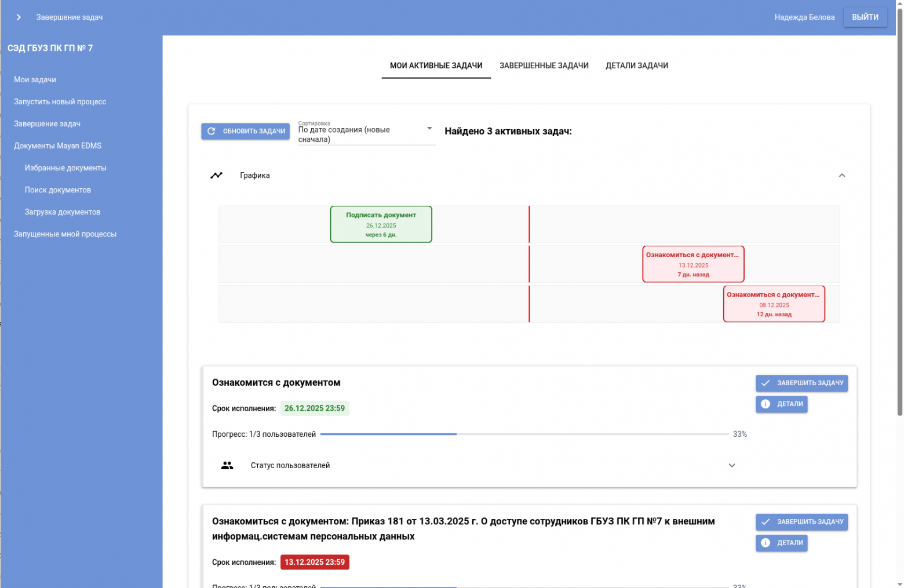
Task: Open "Запущенные мной процессы"
Action: pyautogui.click(x=65, y=234)
